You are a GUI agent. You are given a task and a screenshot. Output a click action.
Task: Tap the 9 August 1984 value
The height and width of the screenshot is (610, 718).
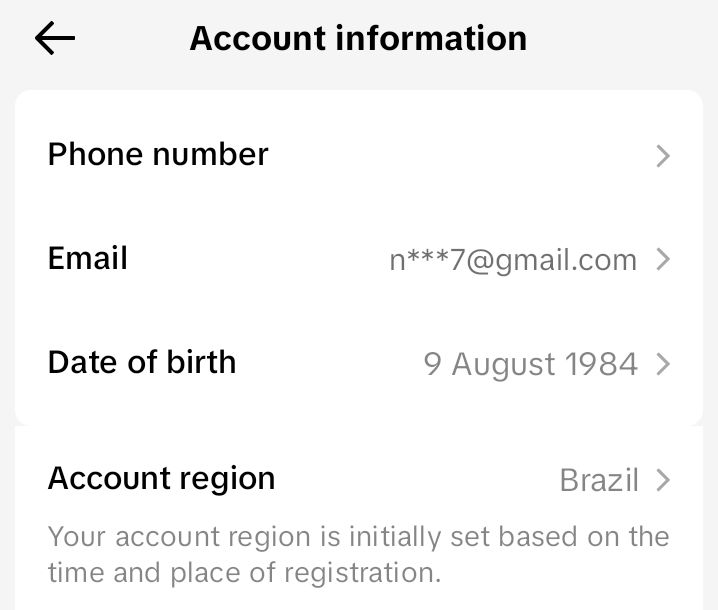click(530, 365)
